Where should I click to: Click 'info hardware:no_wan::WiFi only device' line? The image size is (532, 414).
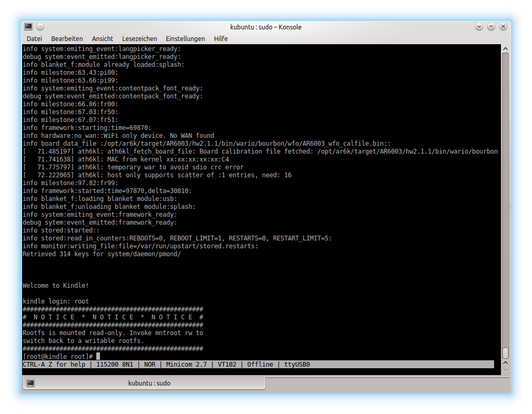(x=118, y=136)
